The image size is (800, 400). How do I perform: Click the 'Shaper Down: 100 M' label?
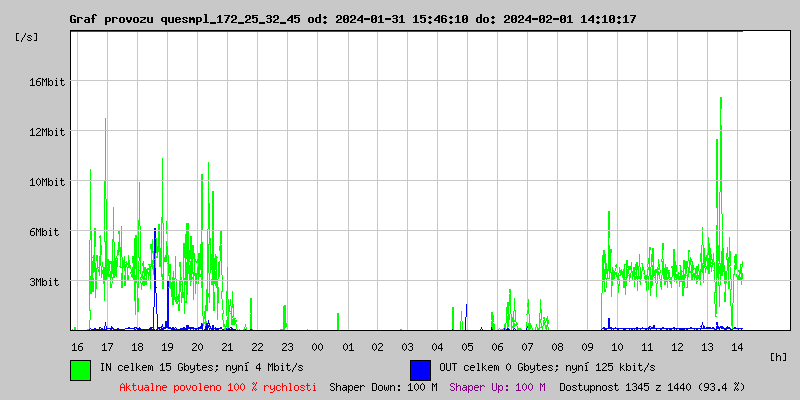[x=383, y=386]
